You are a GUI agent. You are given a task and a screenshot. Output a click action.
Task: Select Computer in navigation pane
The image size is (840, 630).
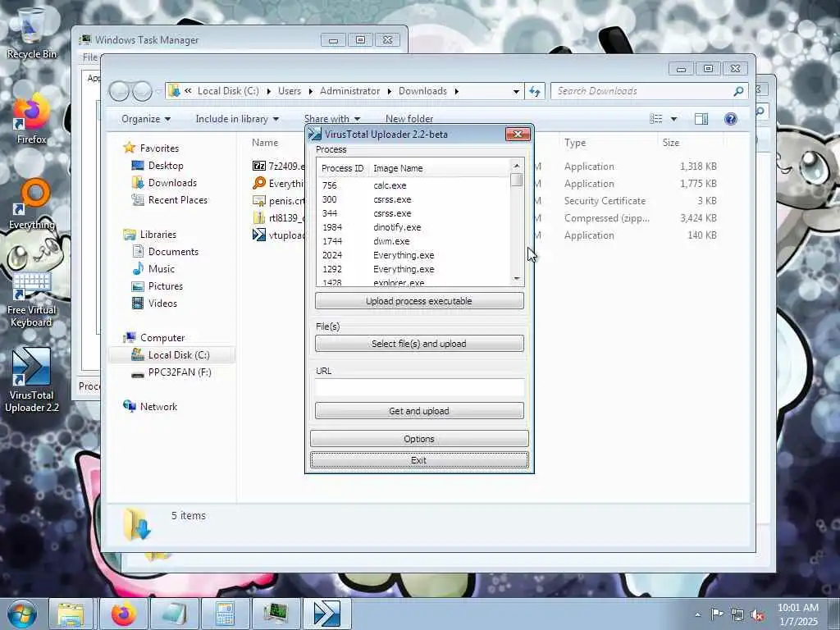tap(162, 338)
